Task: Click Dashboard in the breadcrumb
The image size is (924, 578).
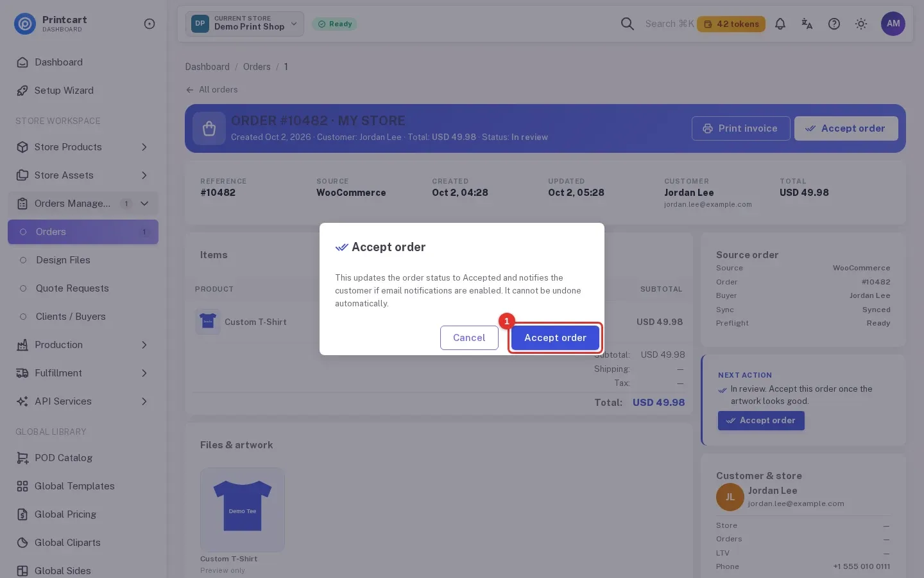Action: [207, 67]
